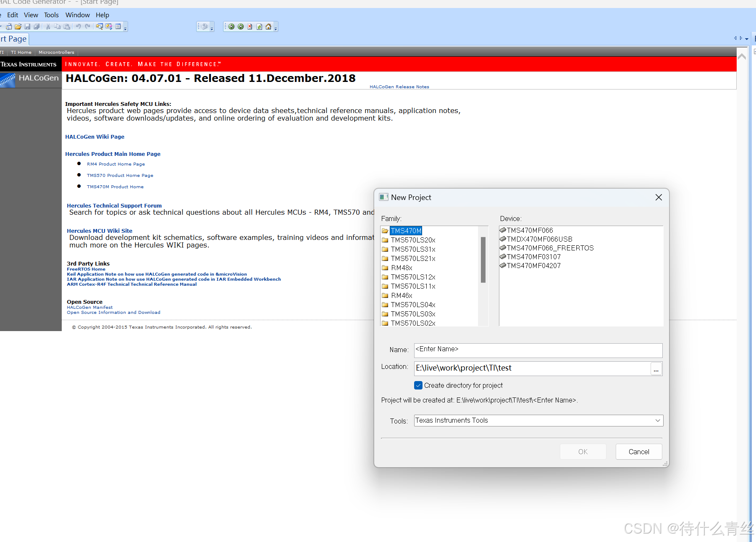
Task: Open the TMS570 Product Home Page link
Action: coord(120,175)
